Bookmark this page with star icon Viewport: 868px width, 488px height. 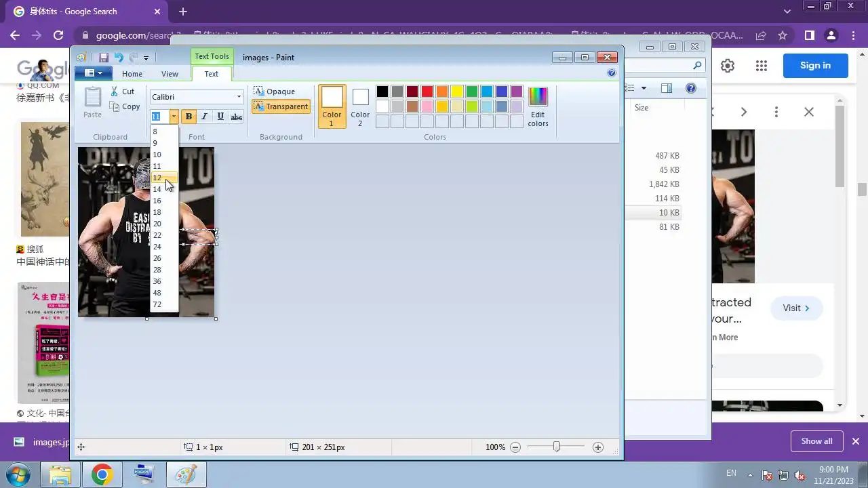pyautogui.click(x=783, y=35)
